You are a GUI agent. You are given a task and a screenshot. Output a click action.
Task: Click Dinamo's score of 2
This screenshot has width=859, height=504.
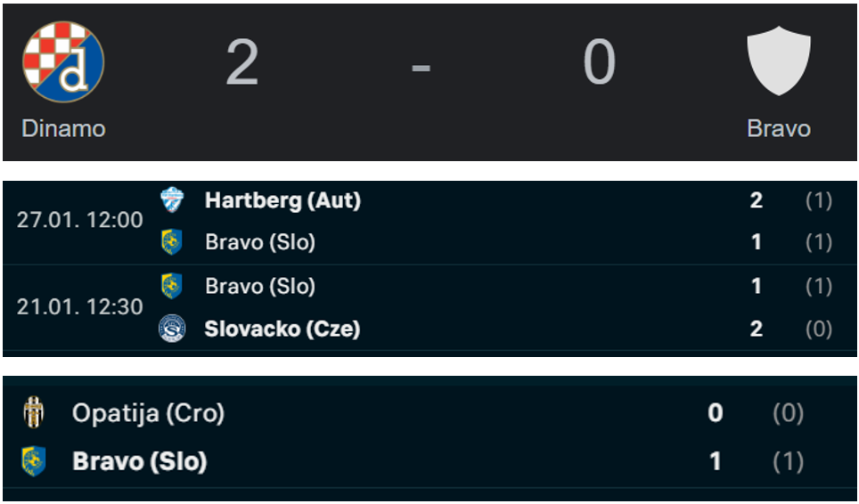[x=242, y=61]
